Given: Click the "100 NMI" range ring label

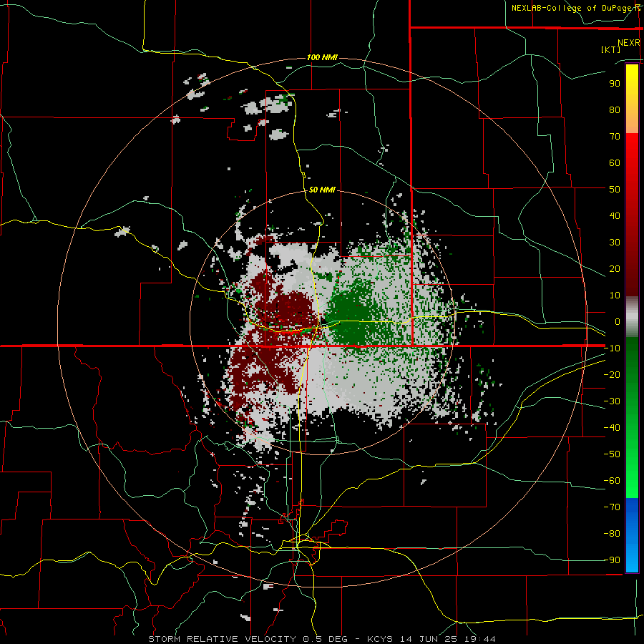Looking at the screenshot, I should click(x=322, y=57).
